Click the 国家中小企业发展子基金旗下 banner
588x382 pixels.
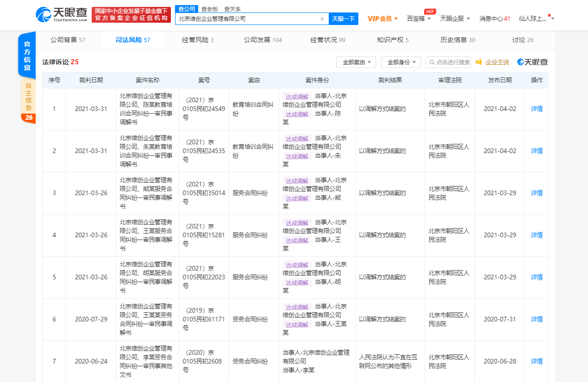click(x=131, y=15)
